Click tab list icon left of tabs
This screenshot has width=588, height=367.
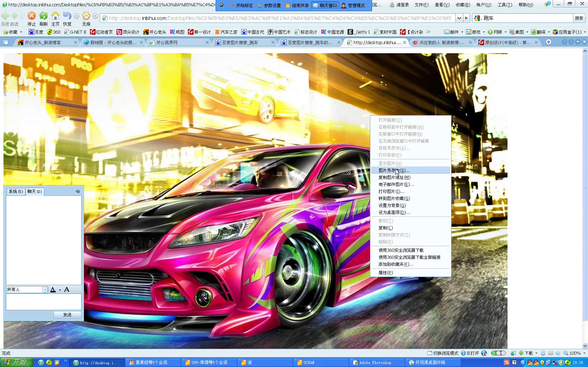(x=6, y=42)
